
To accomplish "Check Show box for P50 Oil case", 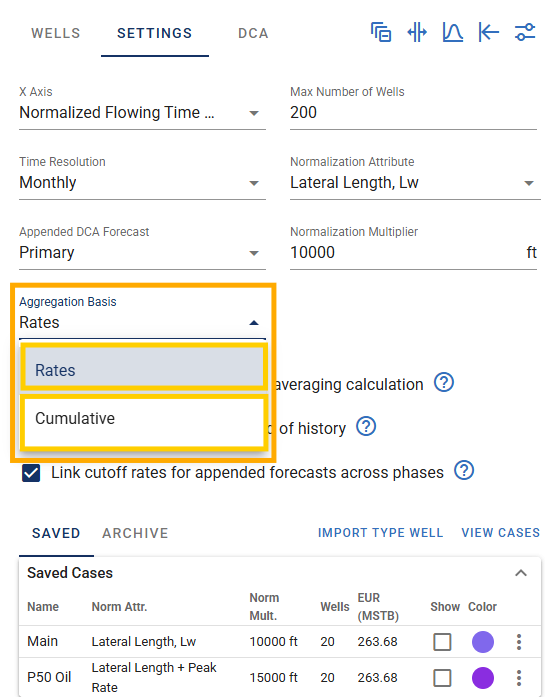I will point(442,678).
